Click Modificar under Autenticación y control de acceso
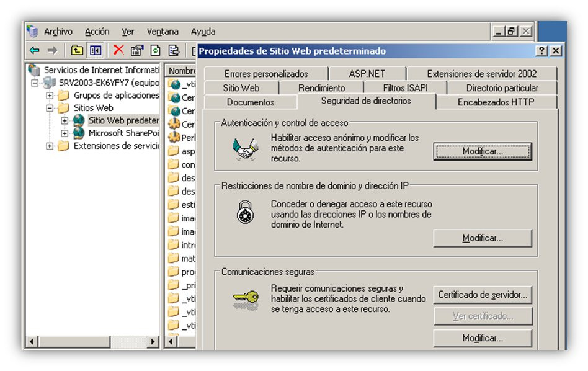The image size is (588, 371). click(483, 151)
